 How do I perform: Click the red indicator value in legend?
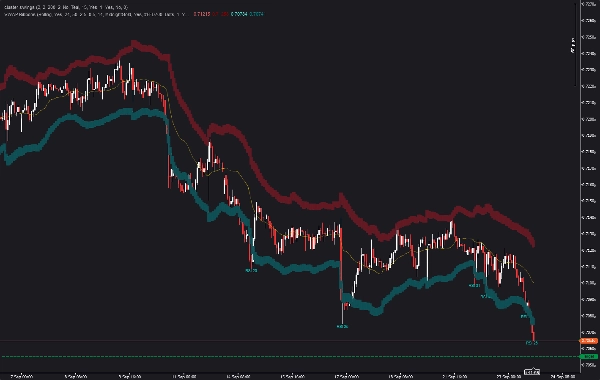[202, 14]
